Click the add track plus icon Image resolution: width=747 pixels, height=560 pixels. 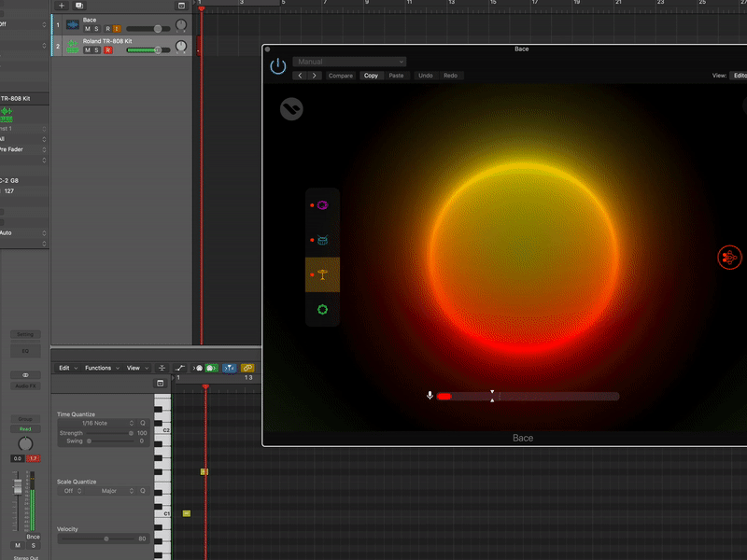[62, 6]
